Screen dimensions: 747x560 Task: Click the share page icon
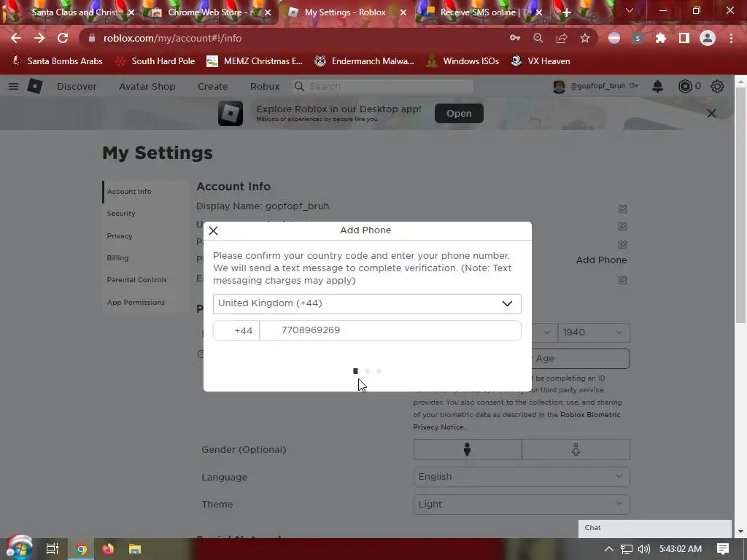[x=562, y=38]
